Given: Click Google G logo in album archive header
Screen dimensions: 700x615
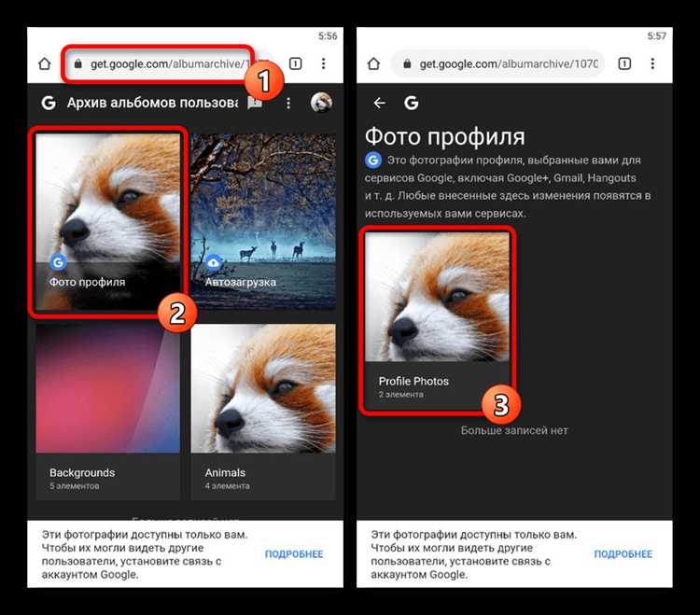Looking at the screenshot, I should tap(49, 103).
